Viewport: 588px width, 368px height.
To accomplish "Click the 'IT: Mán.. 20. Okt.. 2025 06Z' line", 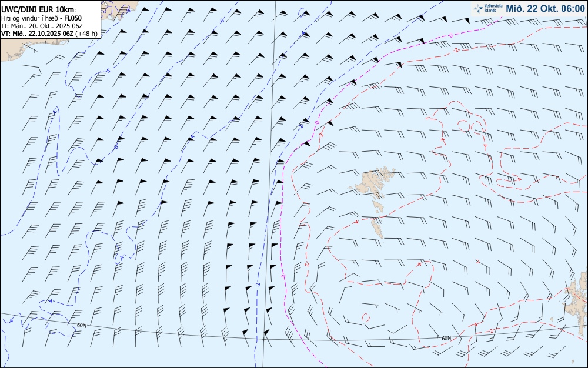I will coord(42,25).
